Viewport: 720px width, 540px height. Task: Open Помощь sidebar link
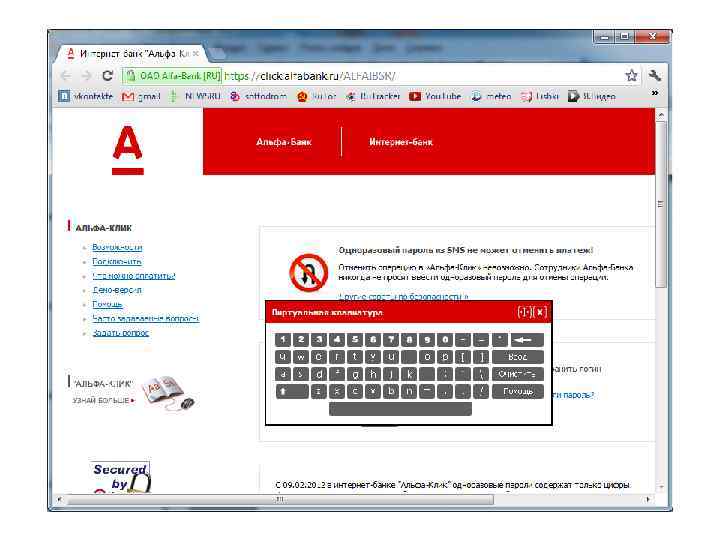point(107,304)
